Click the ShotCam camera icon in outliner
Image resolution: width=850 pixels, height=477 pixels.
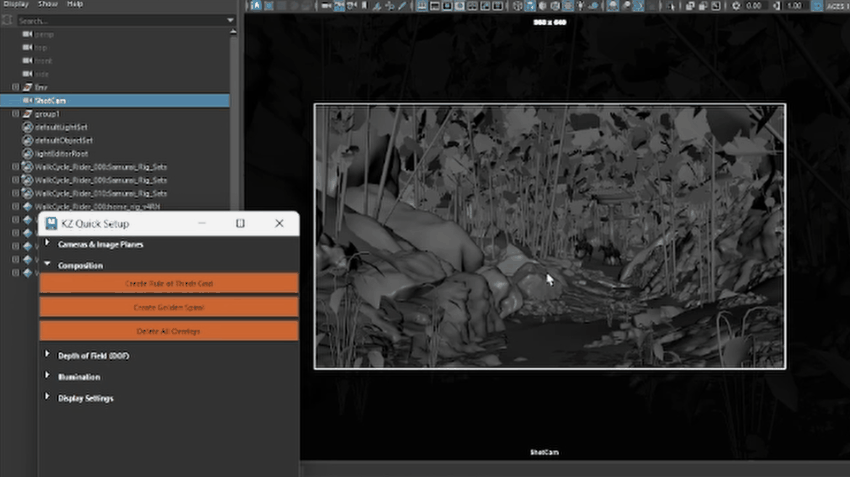27,101
